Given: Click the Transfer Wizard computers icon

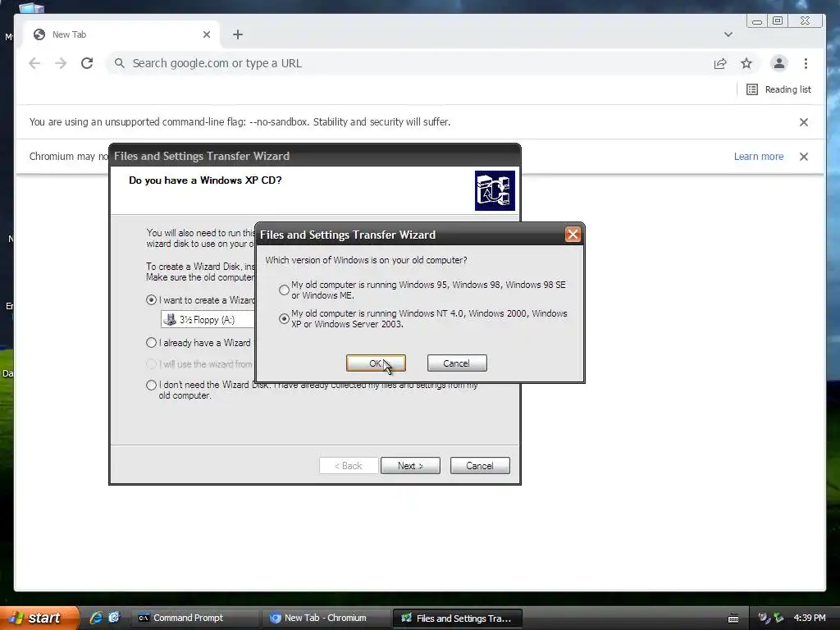Looking at the screenshot, I should click(x=495, y=190).
